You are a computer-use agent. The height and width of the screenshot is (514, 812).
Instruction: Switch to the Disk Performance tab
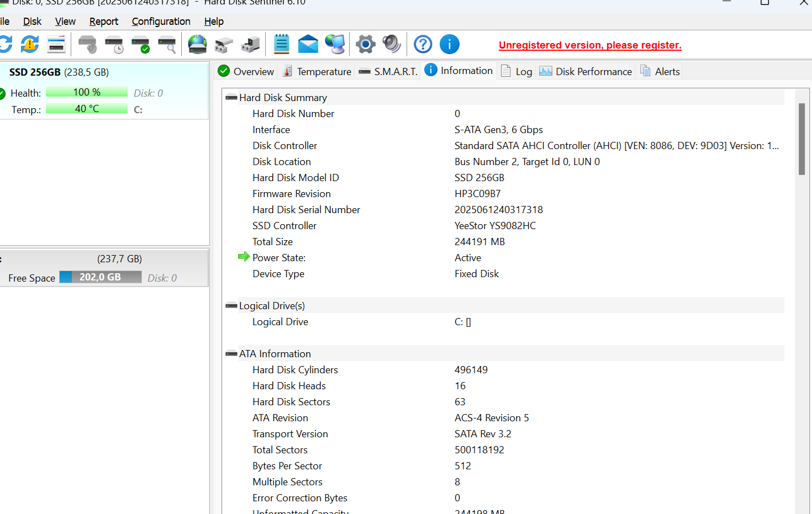coord(586,72)
